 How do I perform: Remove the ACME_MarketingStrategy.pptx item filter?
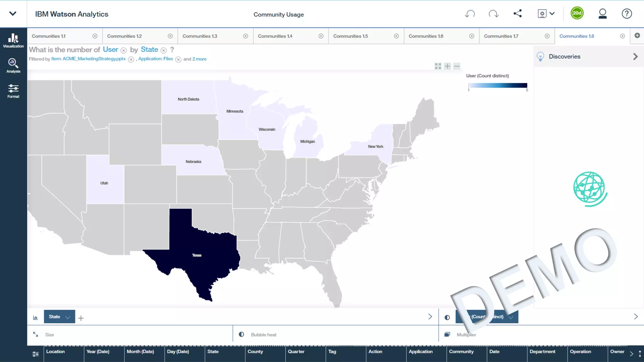click(x=131, y=59)
